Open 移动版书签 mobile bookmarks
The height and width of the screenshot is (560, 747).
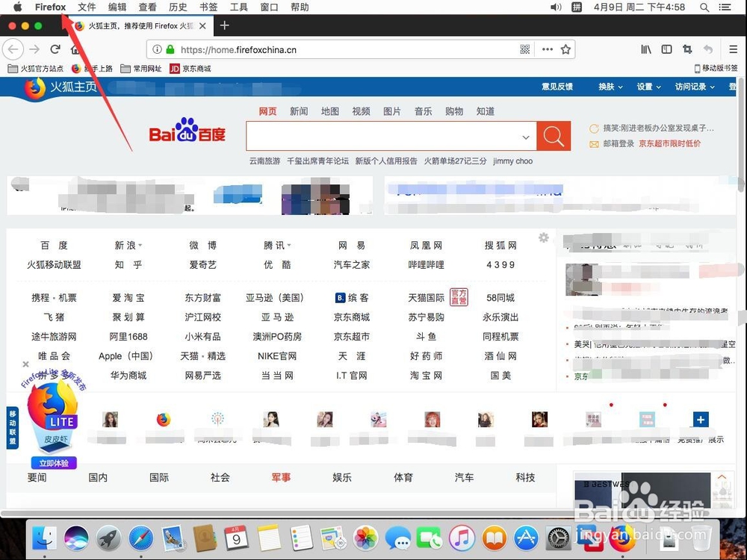(716, 68)
